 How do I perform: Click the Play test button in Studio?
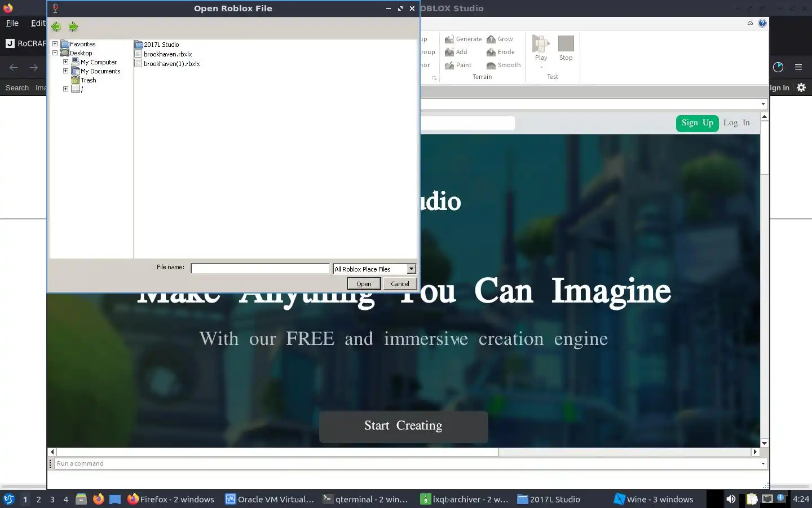(541, 47)
